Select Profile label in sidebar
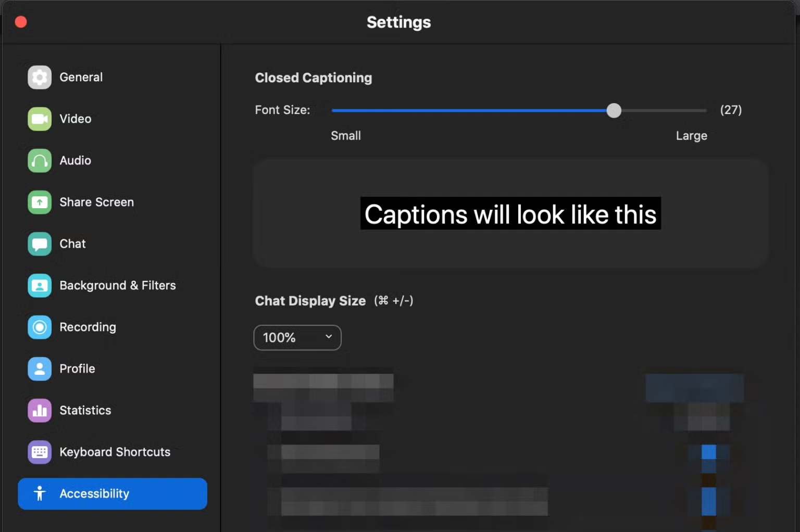Screen dimensions: 800x532 click(78, 369)
